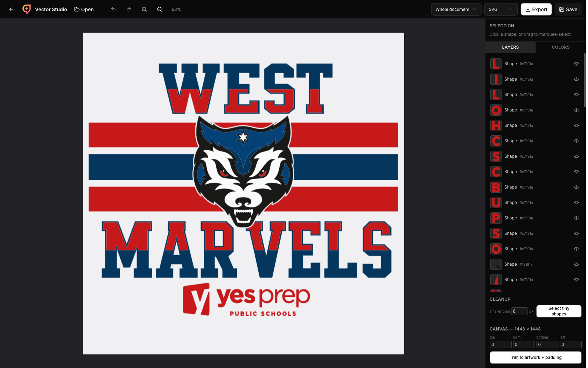Select the wolf mascot head on canvas
This screenshot has width=588, height=368.
tap(243, 171)
